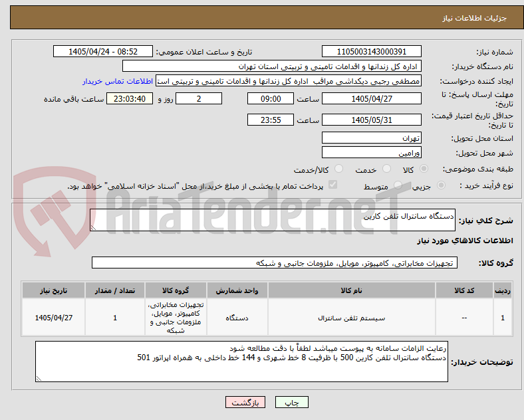Click the delivery province field تهران
This screenshot has width=524, height=420.
click(371, 138)
